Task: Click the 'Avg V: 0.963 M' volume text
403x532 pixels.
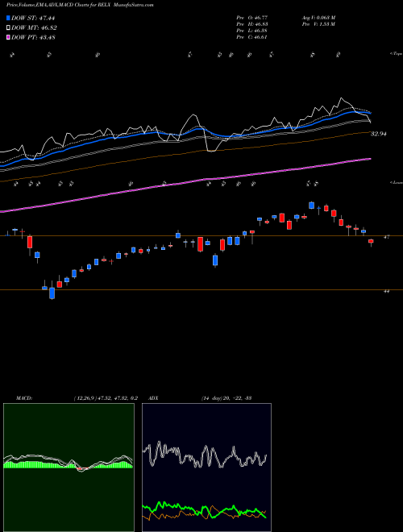Action: click(318, 17)
